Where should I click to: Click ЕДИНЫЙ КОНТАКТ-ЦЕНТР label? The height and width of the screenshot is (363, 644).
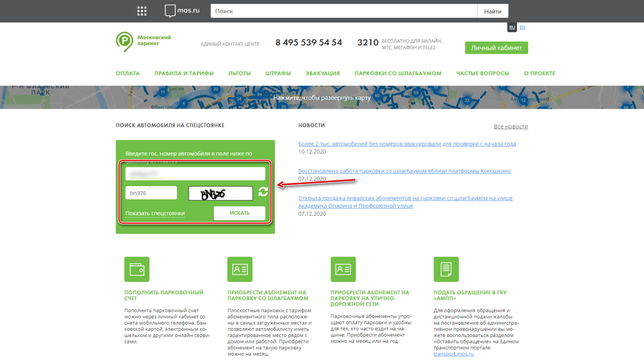tap(230, 44)
